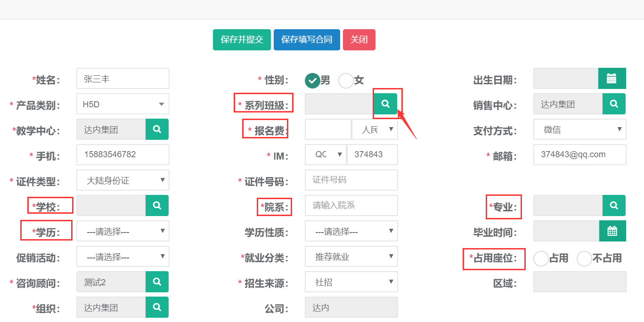Screen dimensions: 644x322
Task: Expand the 学历 dropdown
Action: point(122,231)
